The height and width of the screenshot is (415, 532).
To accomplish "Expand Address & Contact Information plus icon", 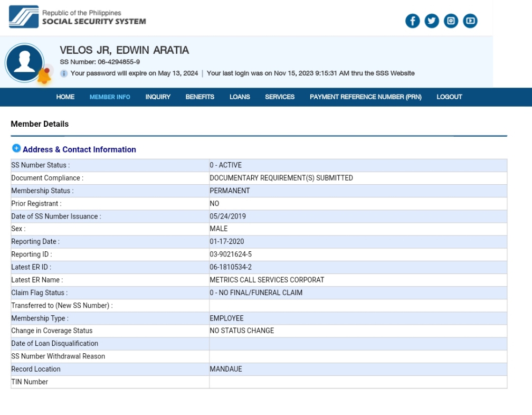I will 16,149.
